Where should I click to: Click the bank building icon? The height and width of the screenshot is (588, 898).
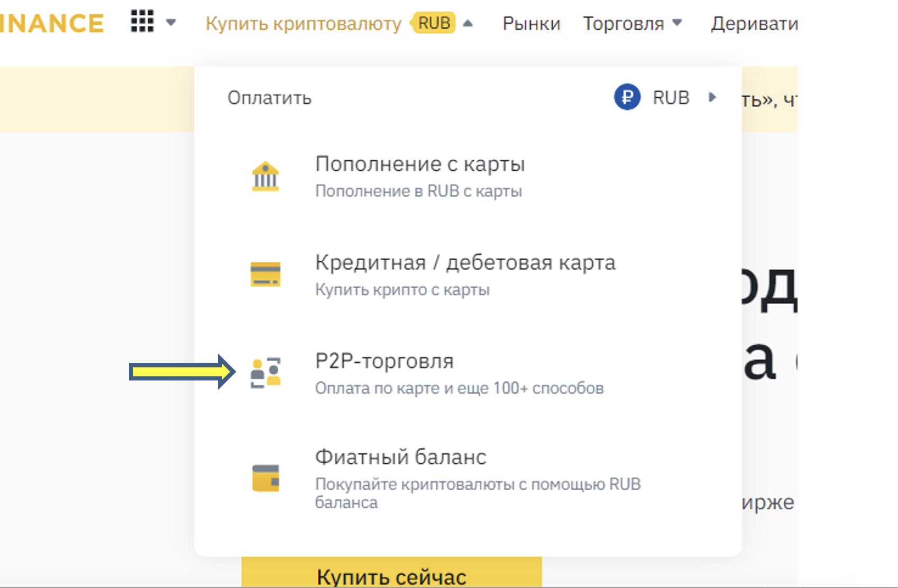(265, 176)
